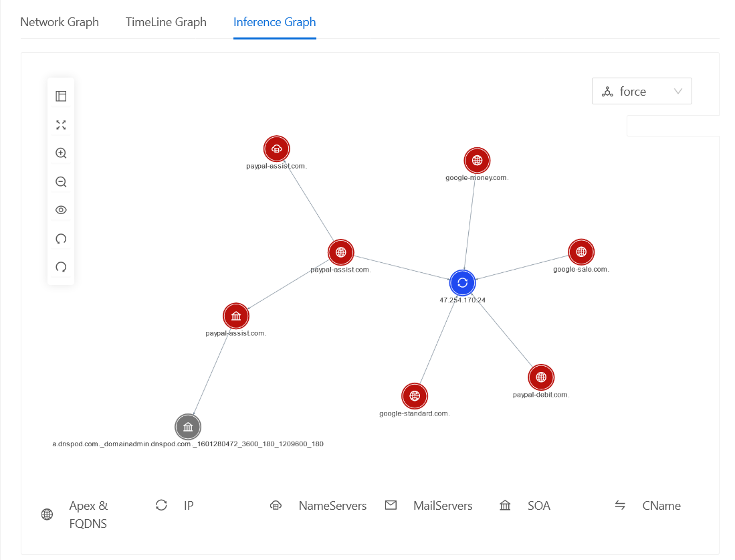Viewport: 735px width, 560px height.
Task: Switch to the Network Graph tab
Action: pyautogui.click(x=60, y=22)
